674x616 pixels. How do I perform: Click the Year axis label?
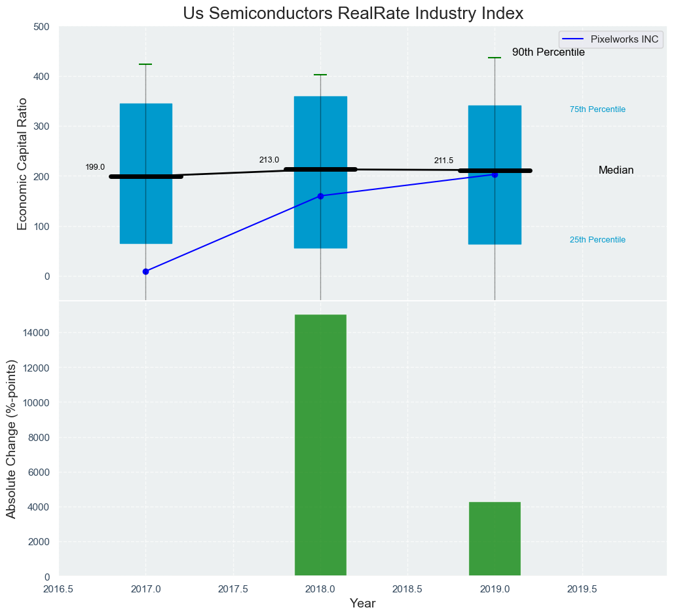tap(363, 604)
